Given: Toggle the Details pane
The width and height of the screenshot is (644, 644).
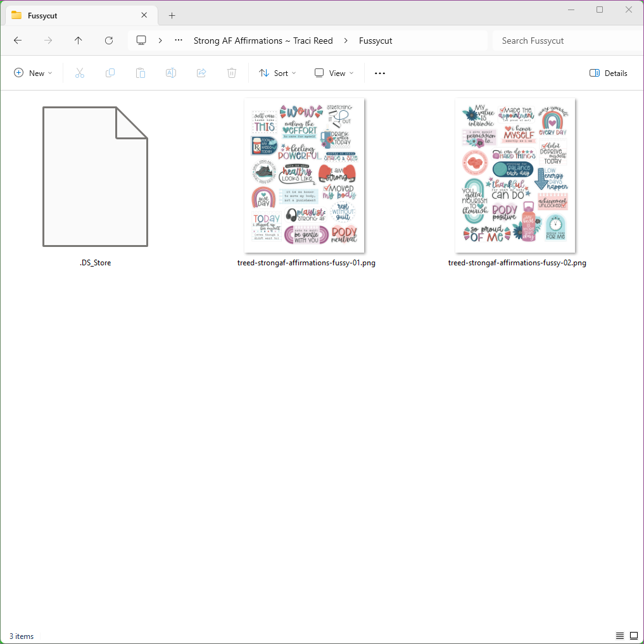Looking at the screenshot, I should click(608, 73).
